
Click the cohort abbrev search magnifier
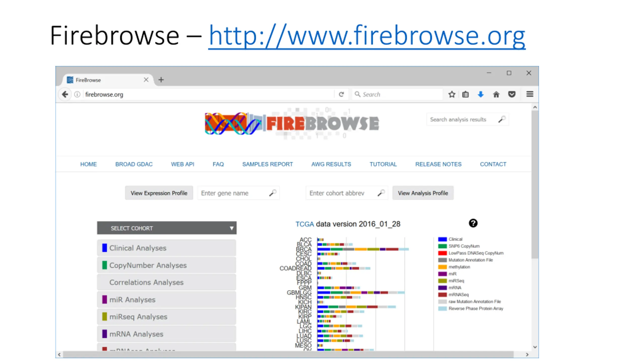[x=381, y=193]
